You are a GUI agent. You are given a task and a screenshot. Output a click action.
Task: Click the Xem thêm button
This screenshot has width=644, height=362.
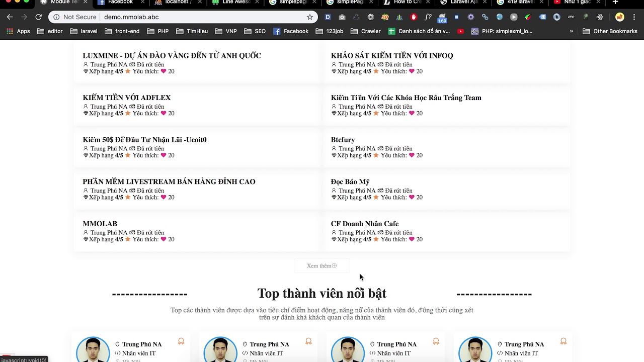[322, 266]
